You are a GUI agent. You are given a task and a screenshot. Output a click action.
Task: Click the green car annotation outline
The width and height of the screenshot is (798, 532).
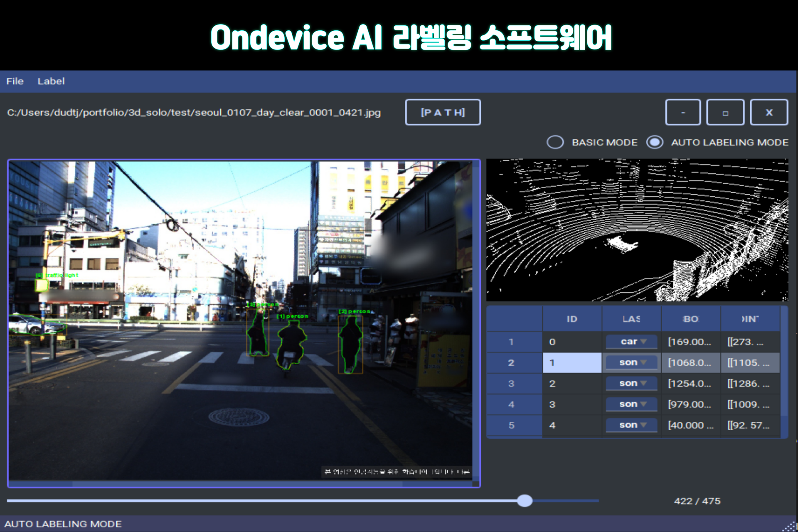tap(35, 325)
